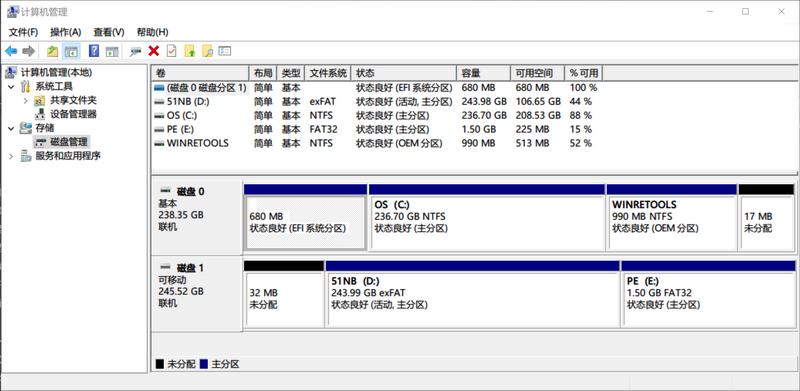Sort by the 文件系统 column header
Image resolution: width=800 pixels, height=391 pixels.
tap(329, 73)
